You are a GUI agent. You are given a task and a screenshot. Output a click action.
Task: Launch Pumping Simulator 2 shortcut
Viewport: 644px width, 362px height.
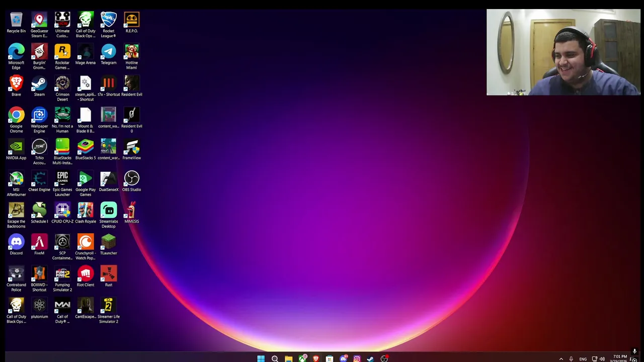pos(62,279)
